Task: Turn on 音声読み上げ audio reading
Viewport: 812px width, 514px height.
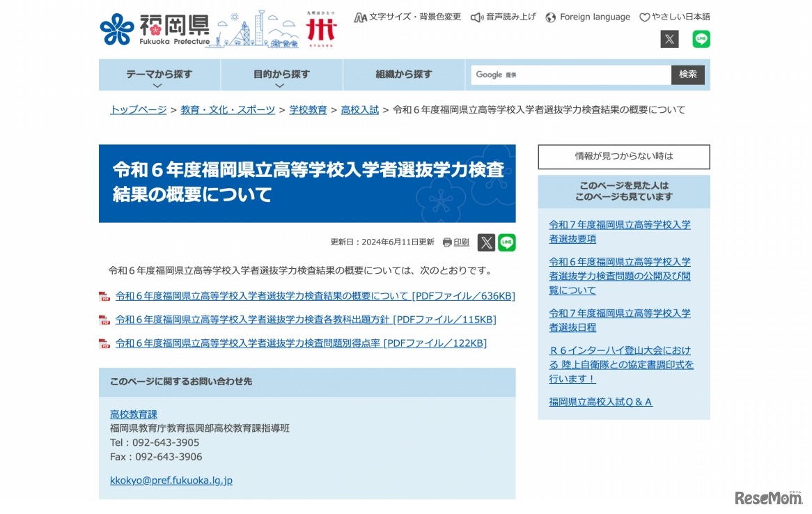Action: [x=503, y=17]
